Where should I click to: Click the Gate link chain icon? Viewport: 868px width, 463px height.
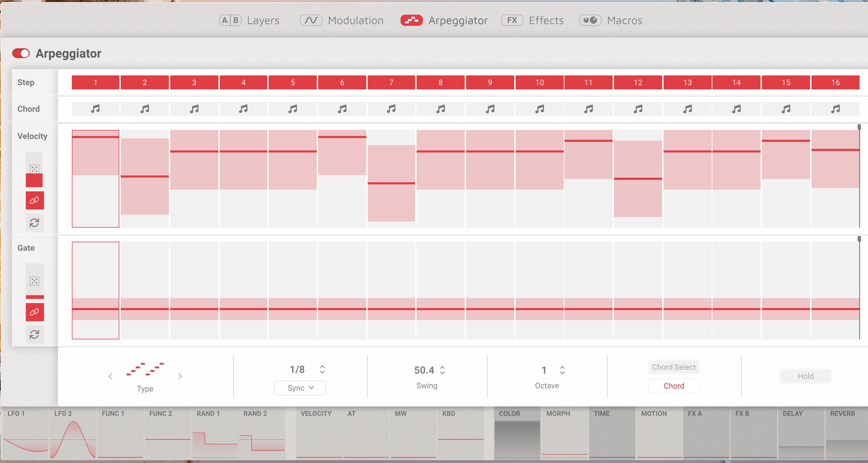click(35, 312)
